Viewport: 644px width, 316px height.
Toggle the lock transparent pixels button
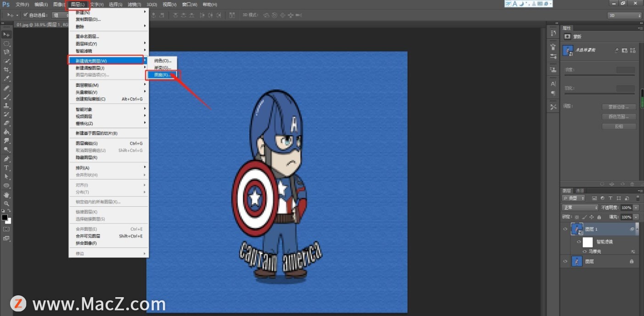pyautogui.click(x=577, y=217)
